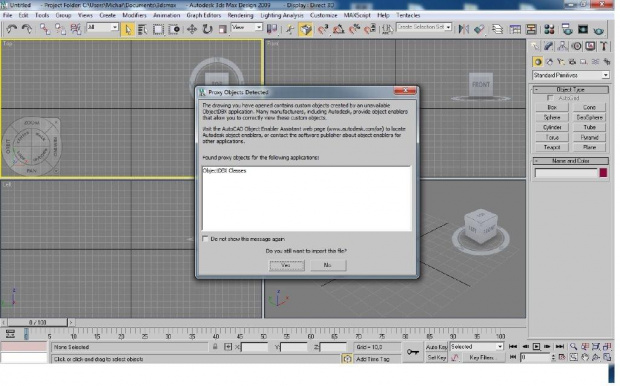
Task: Click the Undo arrow in main toolbar
Action: point(11,29)
